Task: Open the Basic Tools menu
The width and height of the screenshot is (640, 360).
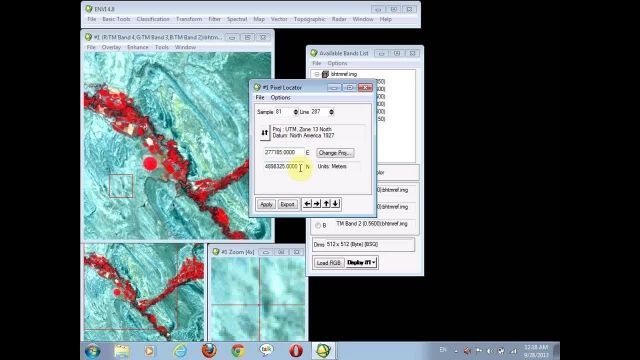Action: tap(116, 19)
